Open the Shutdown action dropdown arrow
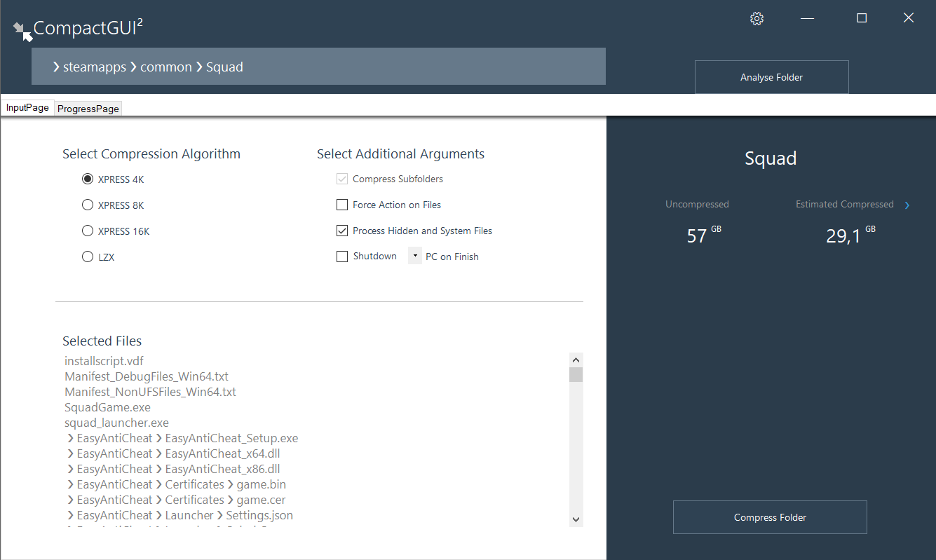 coord(415,256)
